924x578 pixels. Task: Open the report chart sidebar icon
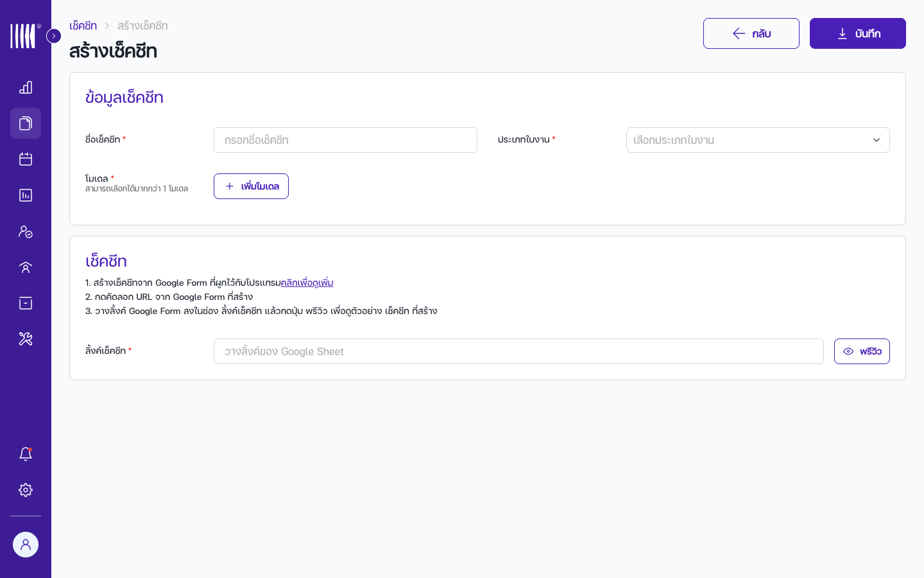point(26,195)
